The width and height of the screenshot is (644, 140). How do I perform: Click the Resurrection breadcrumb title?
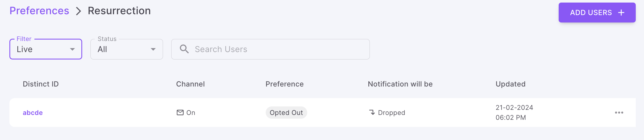[x=119, y=11]
